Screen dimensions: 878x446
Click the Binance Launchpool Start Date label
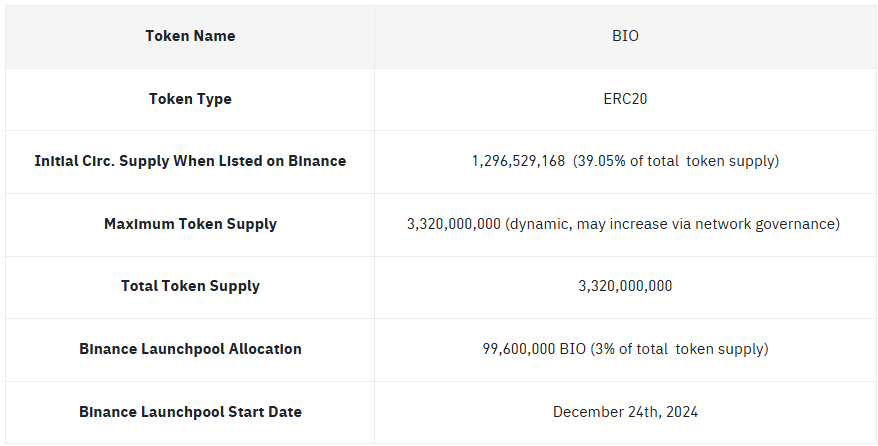click(x=190, y=412)
